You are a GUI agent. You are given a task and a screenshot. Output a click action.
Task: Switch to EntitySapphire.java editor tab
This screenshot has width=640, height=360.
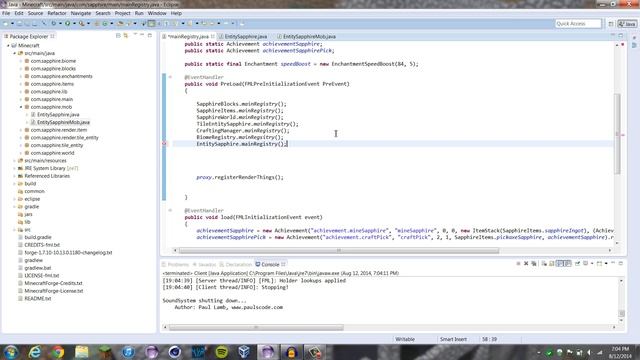(x=245, y=36)
